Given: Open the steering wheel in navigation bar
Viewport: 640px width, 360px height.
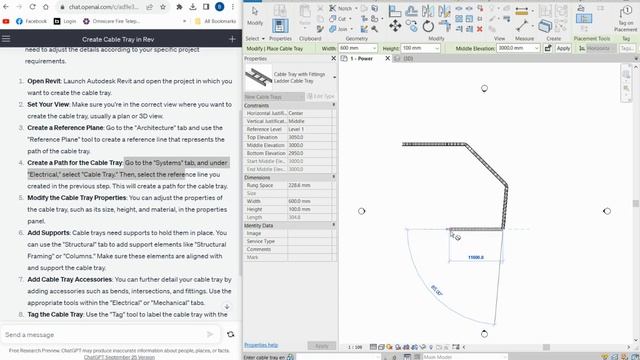Looking at the screenshot, I should [x=626, y=75].
